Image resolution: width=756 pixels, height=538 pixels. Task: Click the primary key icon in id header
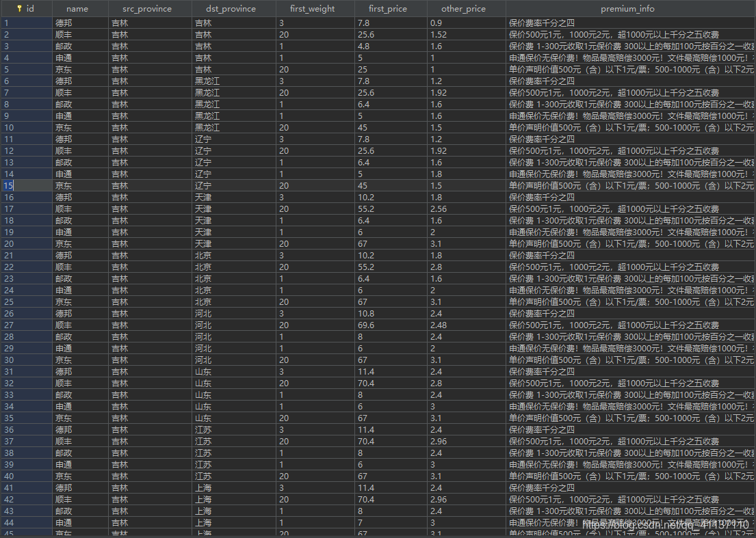[x=19, y=9]
